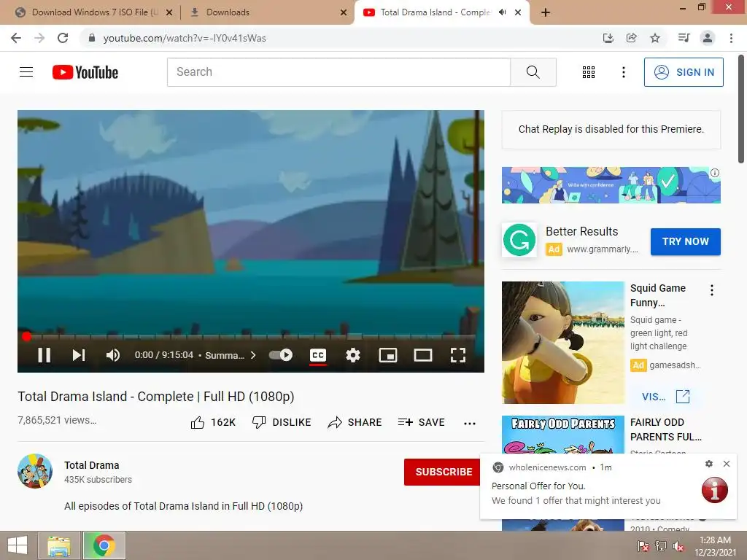Mute the video player volume icon
The width and height of the screenshot is (747, 560).
[x=113, y=355]
